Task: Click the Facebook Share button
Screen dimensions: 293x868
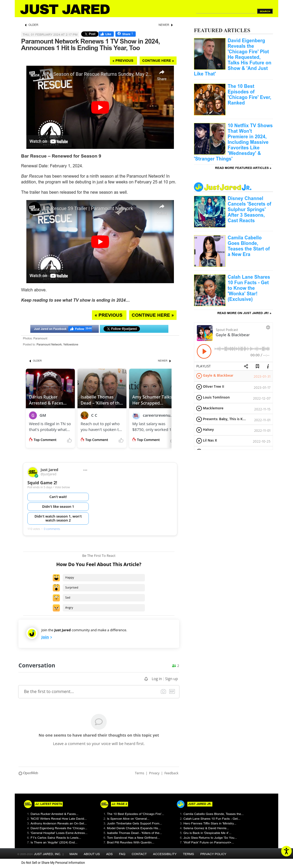Action: click(125, 34)
